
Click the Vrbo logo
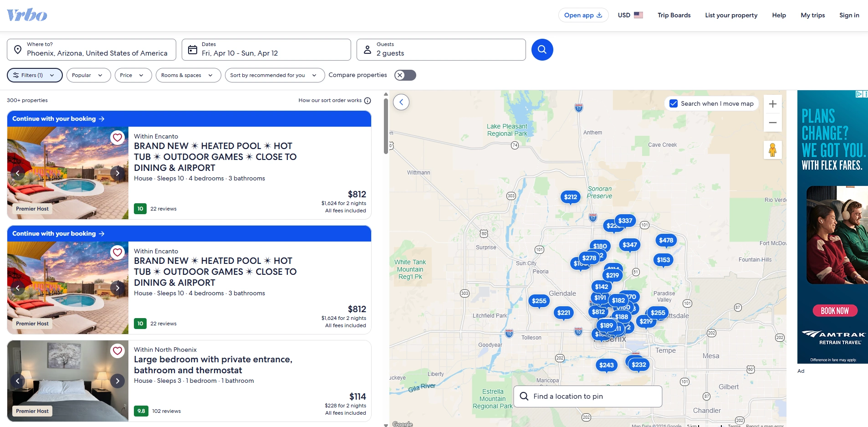click(27, 15)
